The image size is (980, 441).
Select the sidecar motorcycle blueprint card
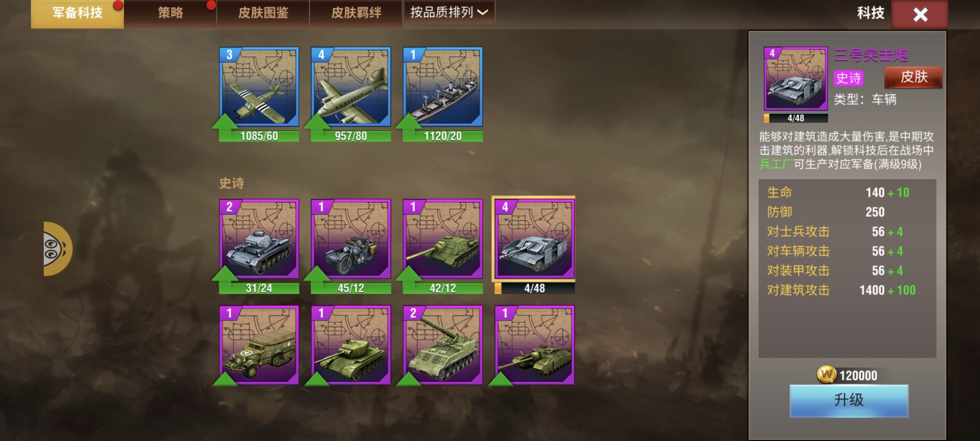click(351, 239)
